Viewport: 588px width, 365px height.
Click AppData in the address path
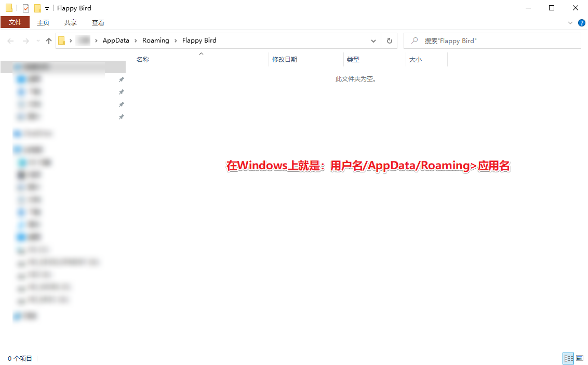point(116,40)
